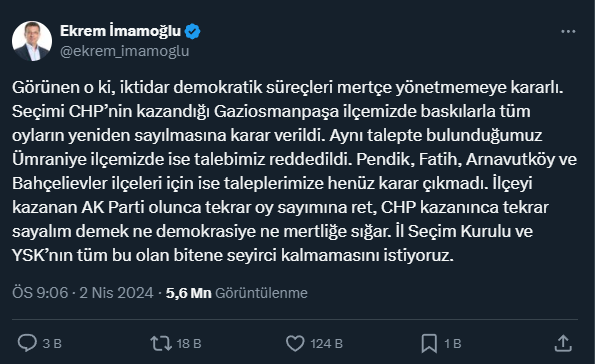Open the three-dot more options menu
The height and width of the screenshot is (364, 595).
point(568,32)
